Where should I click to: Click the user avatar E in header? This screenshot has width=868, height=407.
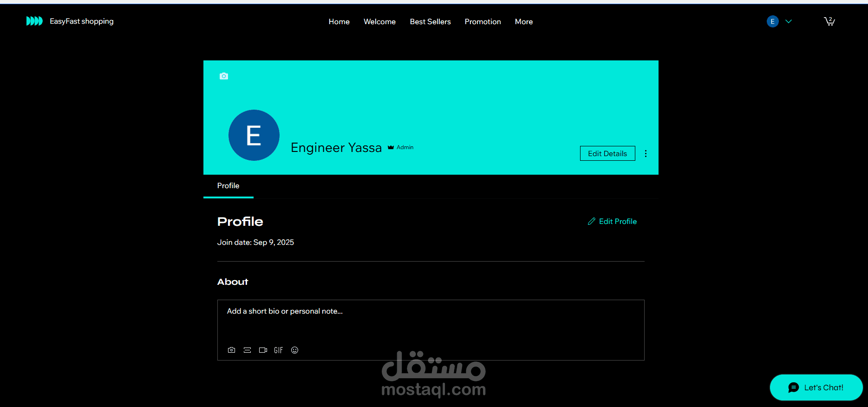(x=773, y=21)
